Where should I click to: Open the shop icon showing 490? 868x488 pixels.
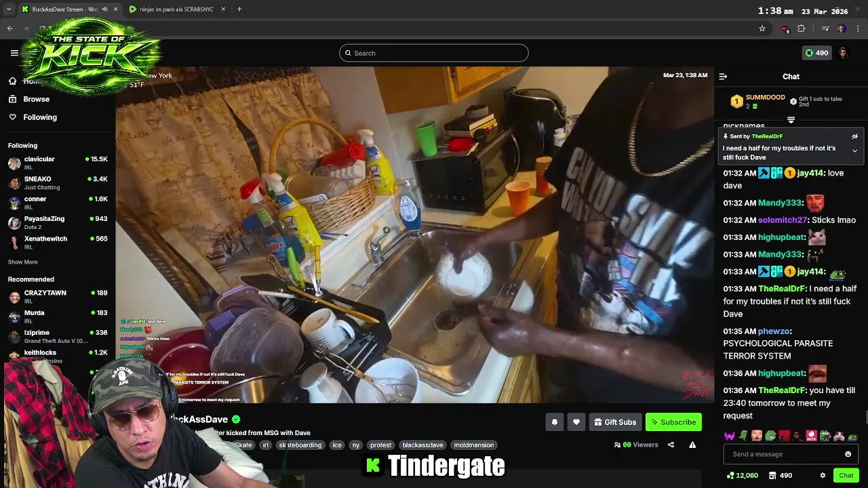[x=781, y=475]
